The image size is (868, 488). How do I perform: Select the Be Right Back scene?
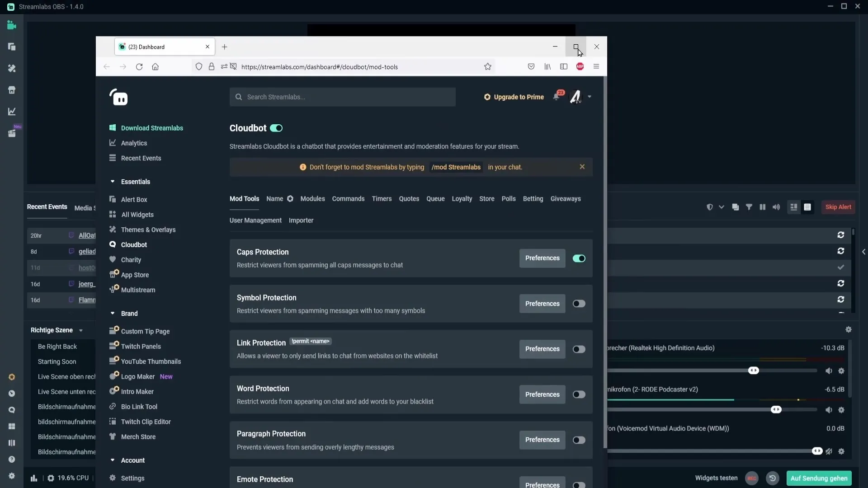[57, 347]
